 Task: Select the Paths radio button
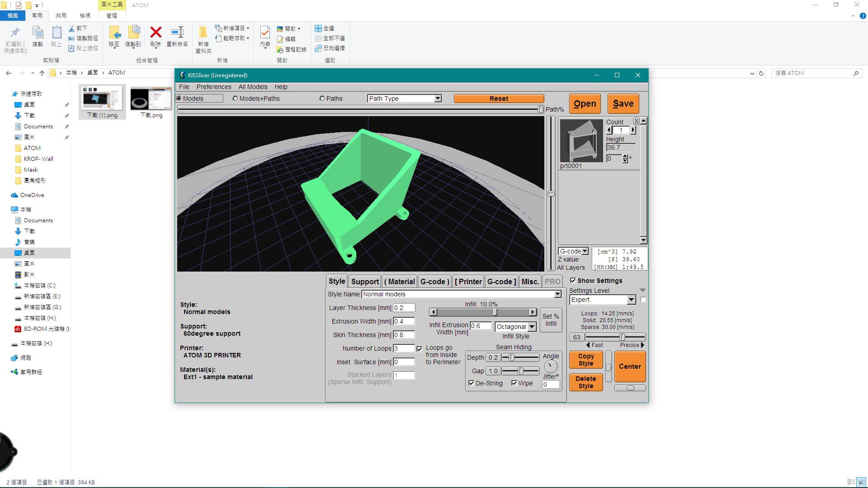pyautogui.click(x=322, y=99)
